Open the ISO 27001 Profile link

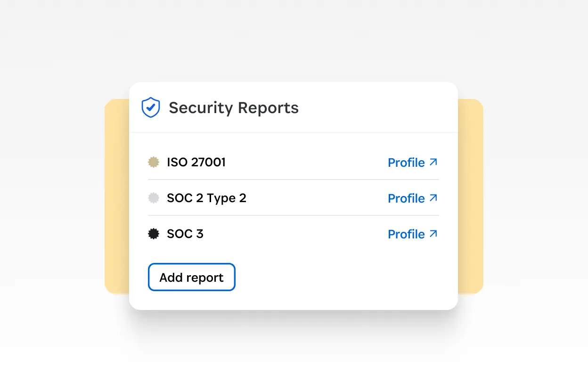pyautogui.click(x=407, y=162)
